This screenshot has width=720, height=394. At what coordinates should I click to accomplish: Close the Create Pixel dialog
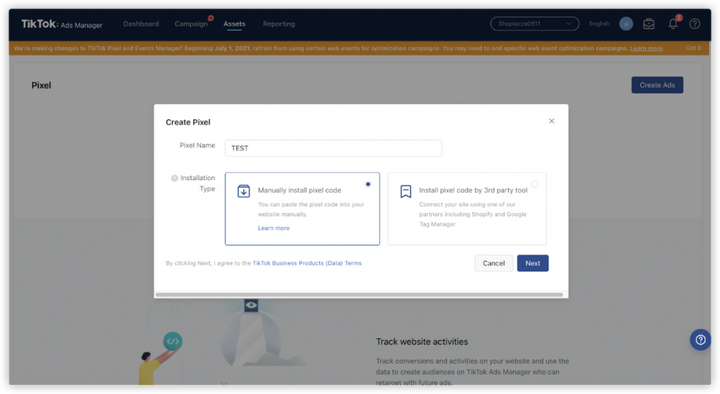click(x=551, y=121)
